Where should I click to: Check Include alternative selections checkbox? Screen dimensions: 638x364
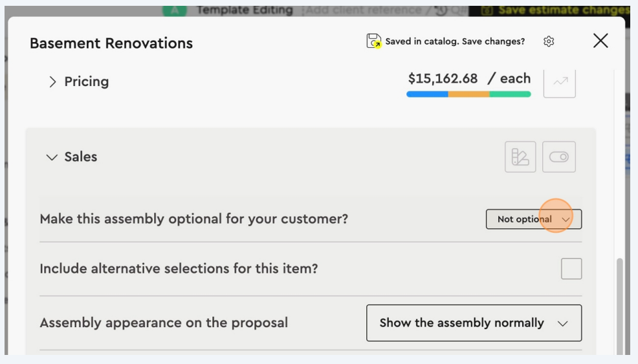571,268
